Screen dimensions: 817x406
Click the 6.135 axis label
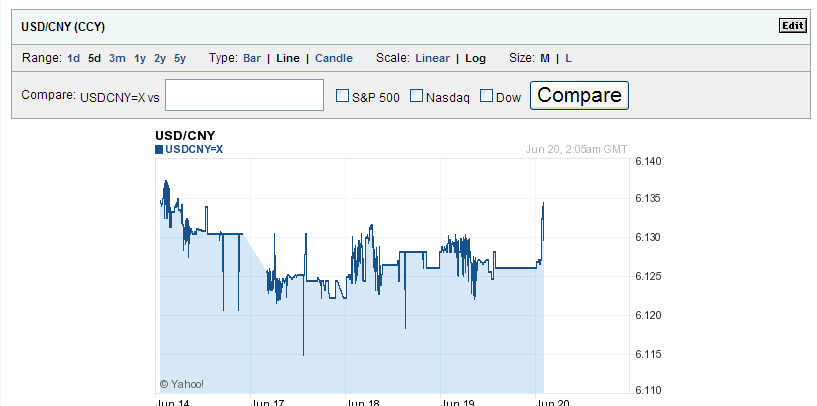point(648,199)
